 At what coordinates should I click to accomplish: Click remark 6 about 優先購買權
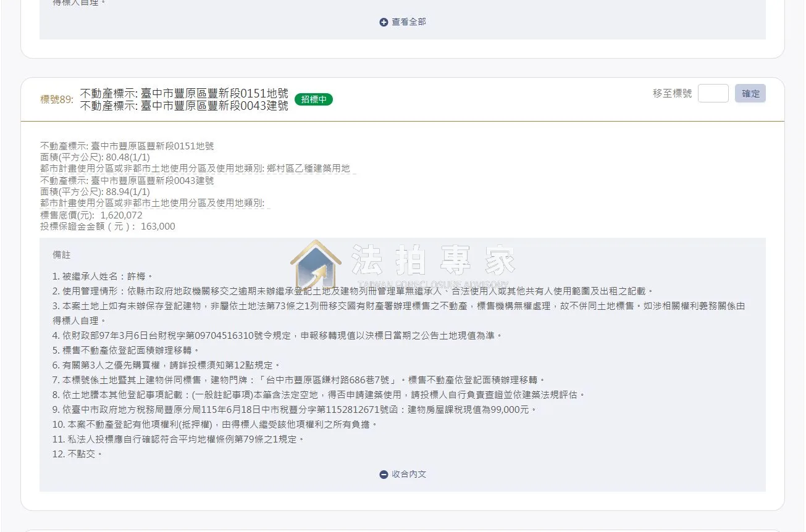tap(167, 365)
